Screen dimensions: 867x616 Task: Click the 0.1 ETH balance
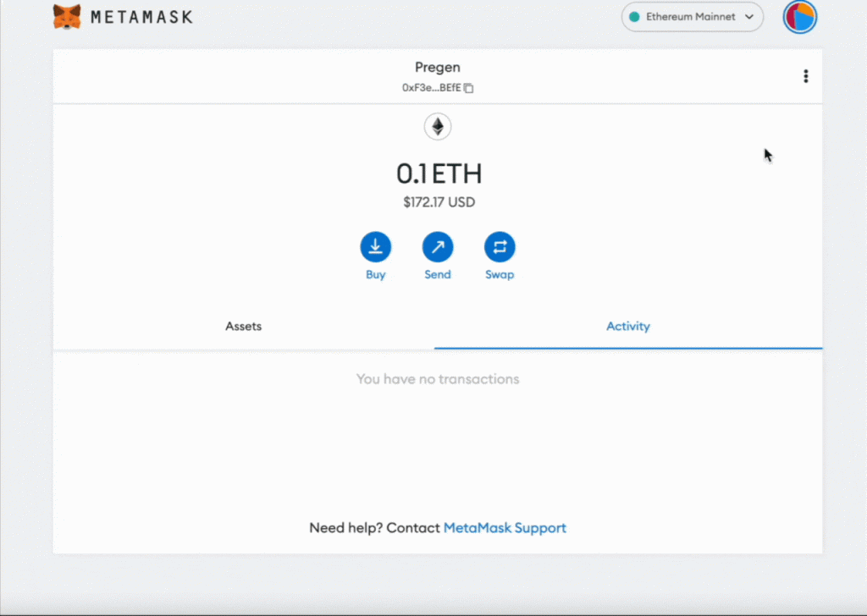pos(439,173)
